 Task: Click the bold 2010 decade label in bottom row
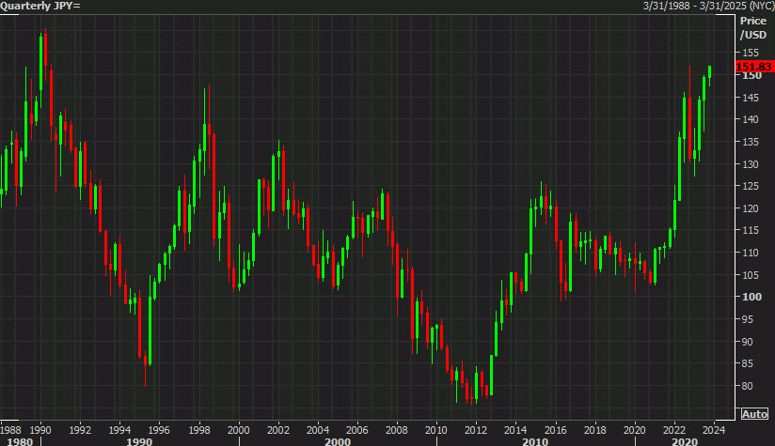(535, 441)
